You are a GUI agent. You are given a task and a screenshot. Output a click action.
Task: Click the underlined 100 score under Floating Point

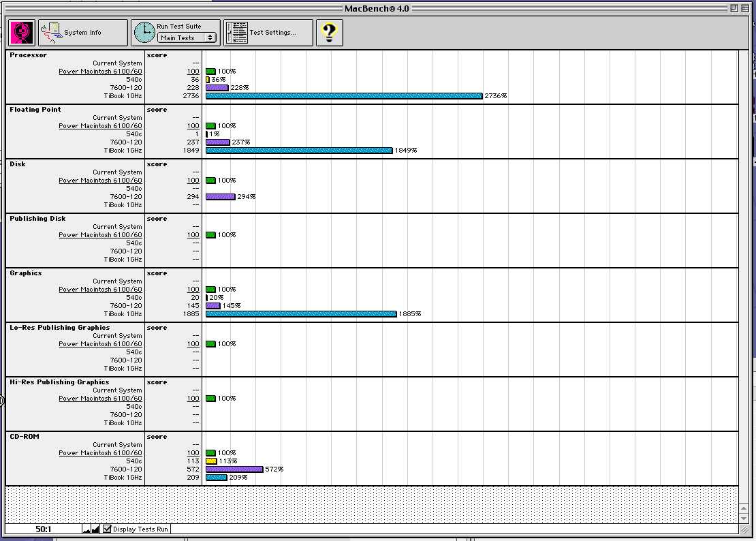point(193,126)
